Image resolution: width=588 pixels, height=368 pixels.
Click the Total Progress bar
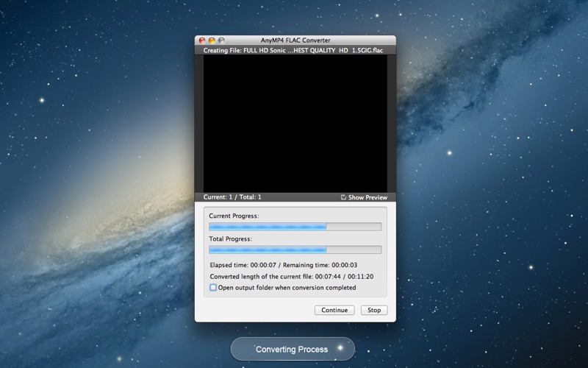click(x=295, y=250)
